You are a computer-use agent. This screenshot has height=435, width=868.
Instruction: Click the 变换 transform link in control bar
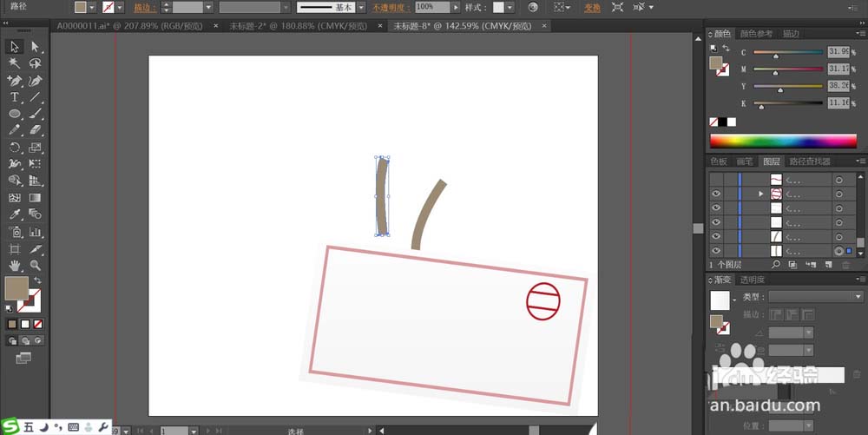(x=592, y=8)
